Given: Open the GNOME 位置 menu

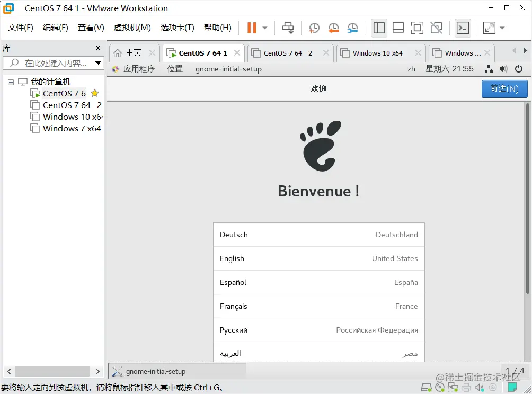Looking at the screenshot, I should [x=175, y=69].
